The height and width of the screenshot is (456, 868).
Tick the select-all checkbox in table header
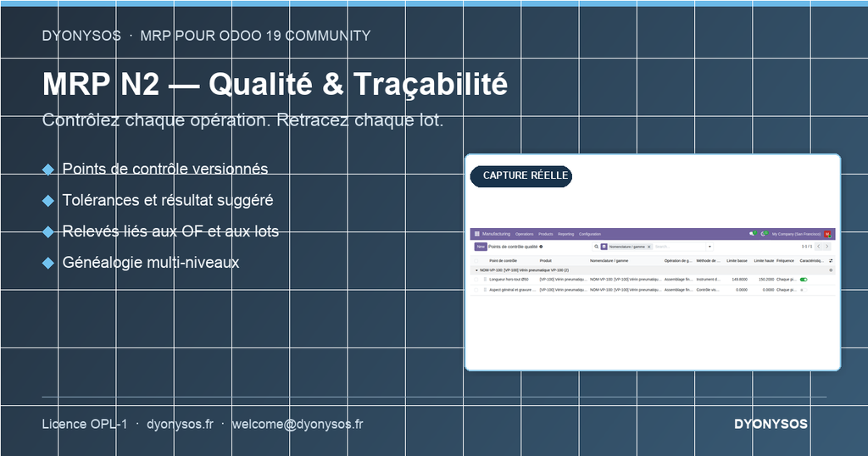[476, 261]
